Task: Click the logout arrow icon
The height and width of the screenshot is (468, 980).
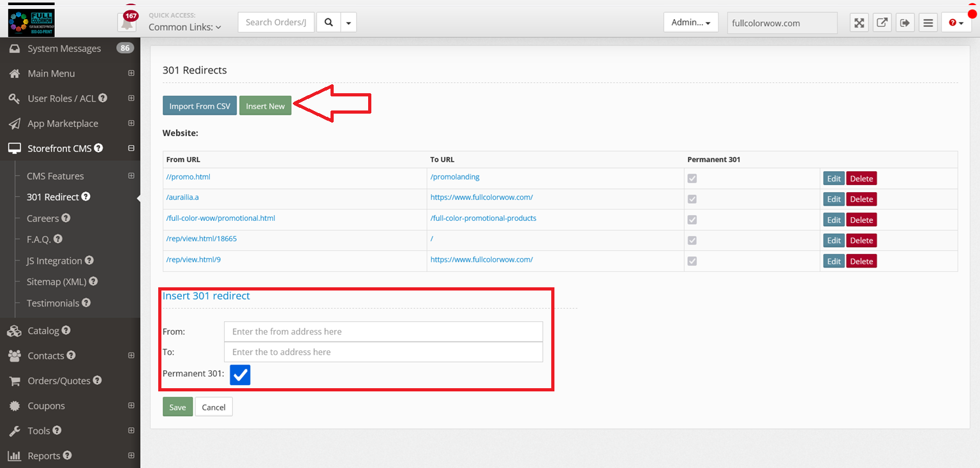Action: tap(905, 23)
